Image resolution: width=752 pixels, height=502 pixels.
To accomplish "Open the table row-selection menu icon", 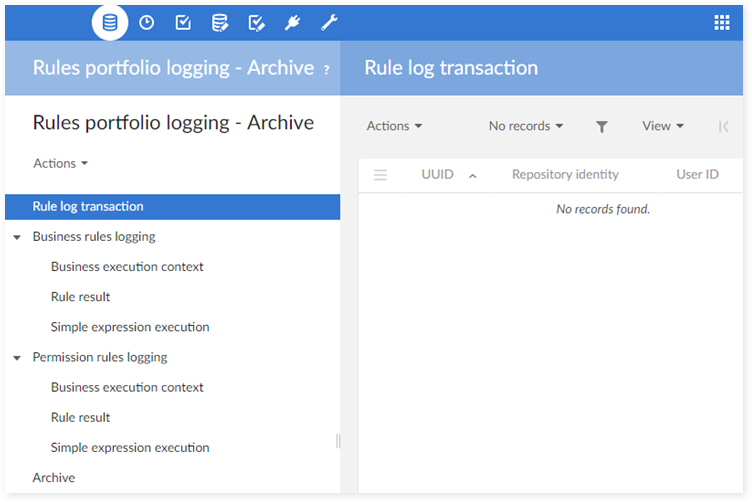I will coord(380,175).
